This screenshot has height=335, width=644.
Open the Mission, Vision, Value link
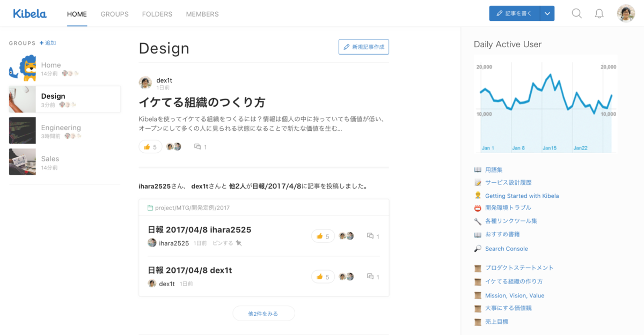click(x=515, y=295)
